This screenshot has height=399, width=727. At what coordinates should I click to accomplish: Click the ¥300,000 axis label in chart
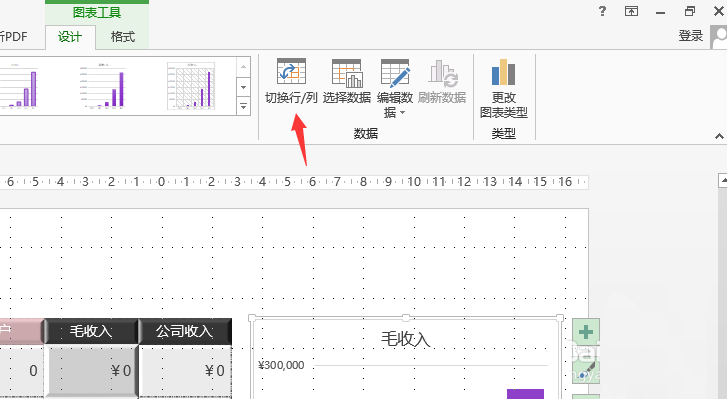pos(281,365)
